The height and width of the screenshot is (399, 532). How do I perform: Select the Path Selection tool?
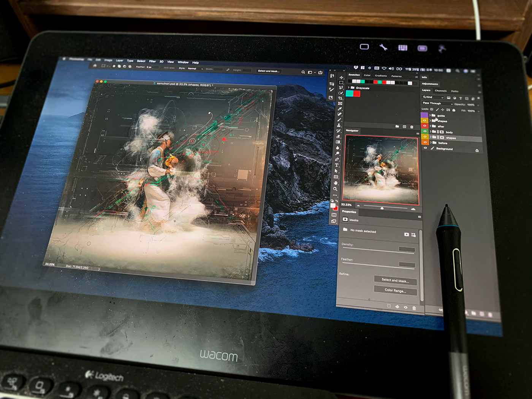pos(336,171)
